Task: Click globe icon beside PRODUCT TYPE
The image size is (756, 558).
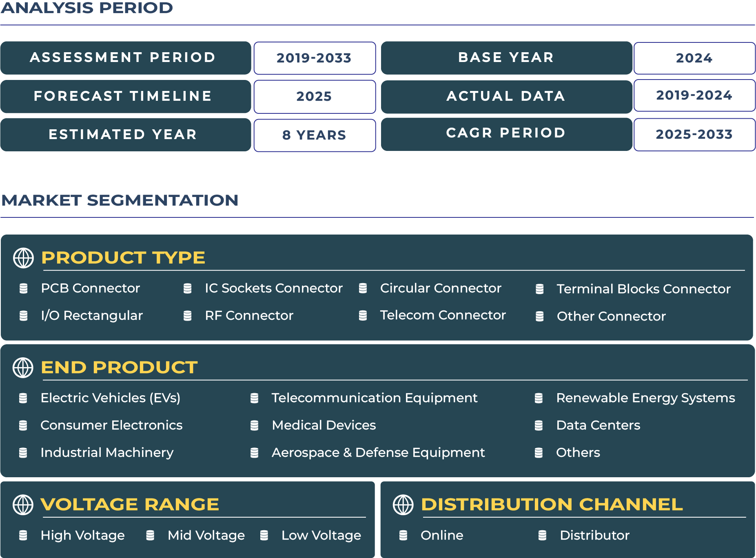Action: (24, 258)
